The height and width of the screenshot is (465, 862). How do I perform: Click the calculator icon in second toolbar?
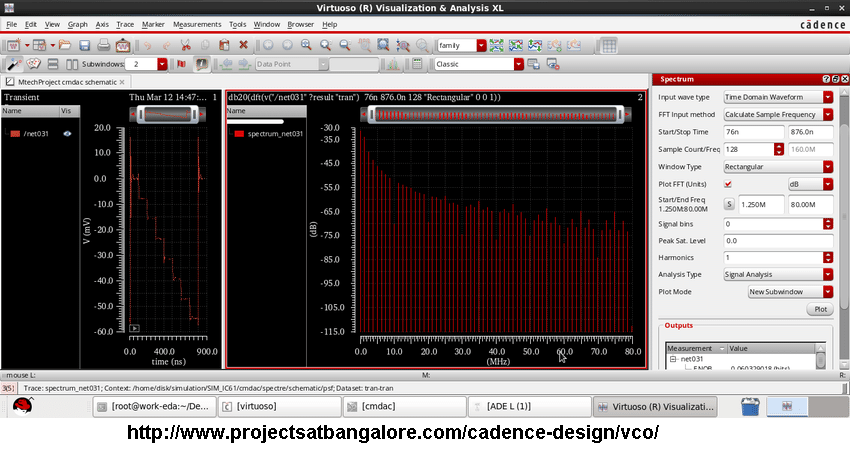point(417,64)
